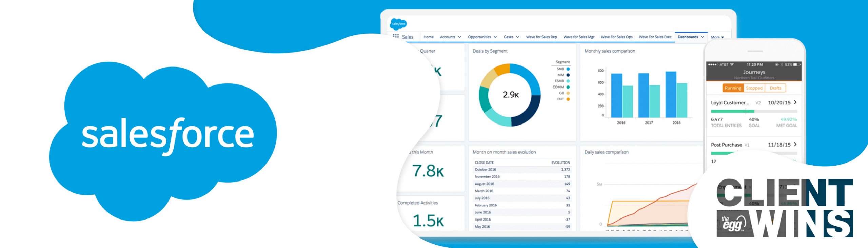Click the GB segment legend dot
The width and height of the screenshot is (868, 248).
[568, 93]
